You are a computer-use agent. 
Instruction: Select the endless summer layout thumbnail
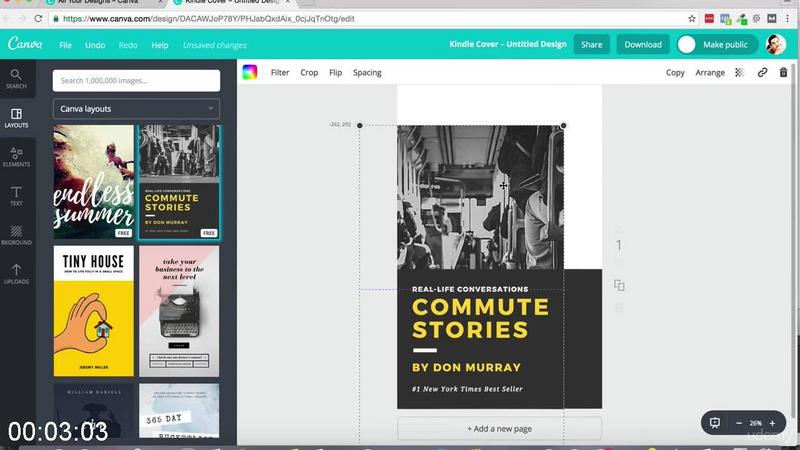tap(93, 182)
